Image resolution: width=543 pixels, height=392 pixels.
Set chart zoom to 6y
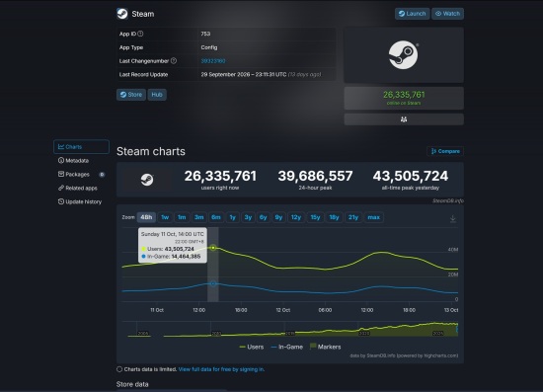[264, 217]
